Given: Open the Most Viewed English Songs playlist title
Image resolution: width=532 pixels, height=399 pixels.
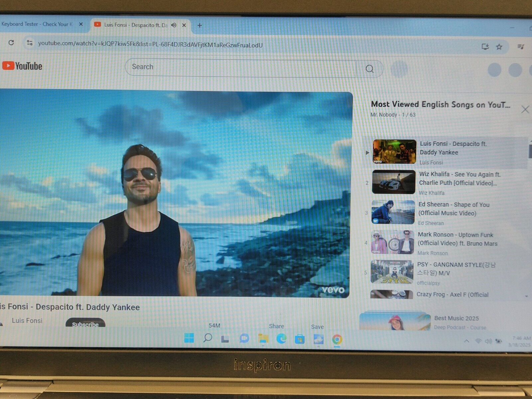Looking at the screenshot, I should point(441,104).
